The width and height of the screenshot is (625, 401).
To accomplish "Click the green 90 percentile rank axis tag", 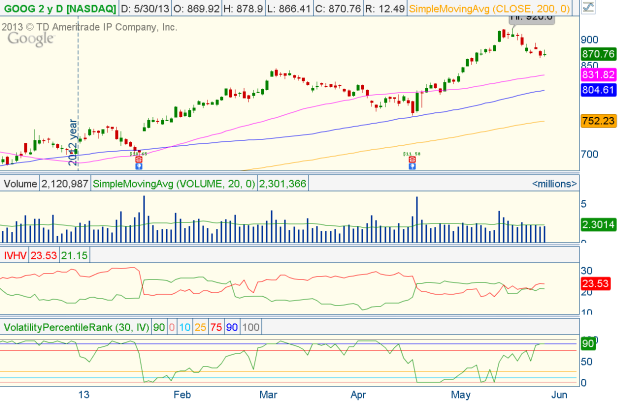I will 589,344.
